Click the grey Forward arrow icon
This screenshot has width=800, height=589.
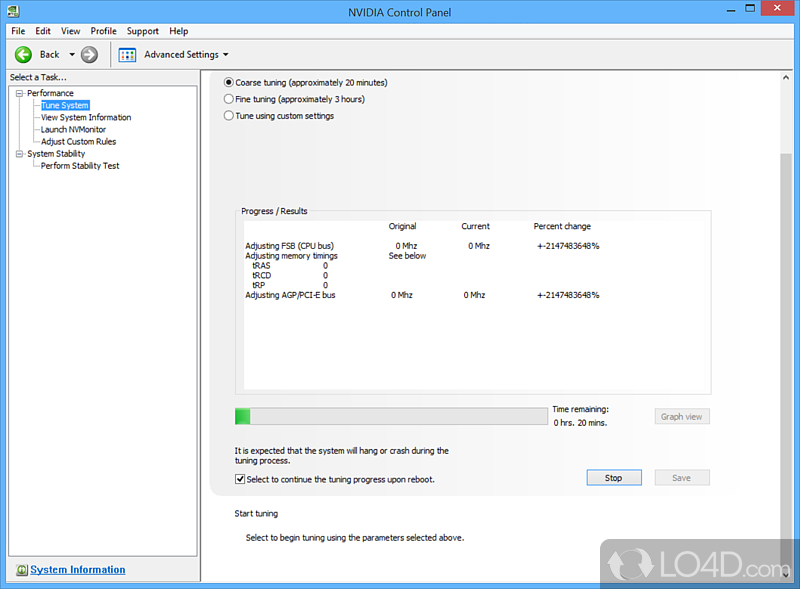click(x=89, y=55)
